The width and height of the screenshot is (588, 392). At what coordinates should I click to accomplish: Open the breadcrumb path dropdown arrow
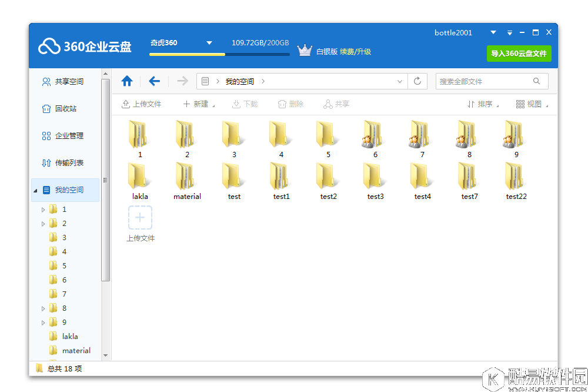point(400,81)
